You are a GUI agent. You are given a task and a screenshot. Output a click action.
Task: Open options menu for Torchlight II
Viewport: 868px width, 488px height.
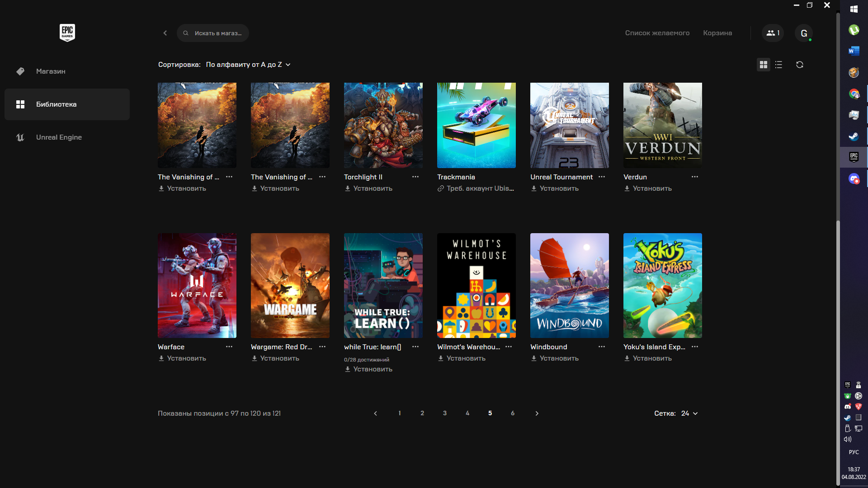[x=415, y=177]
